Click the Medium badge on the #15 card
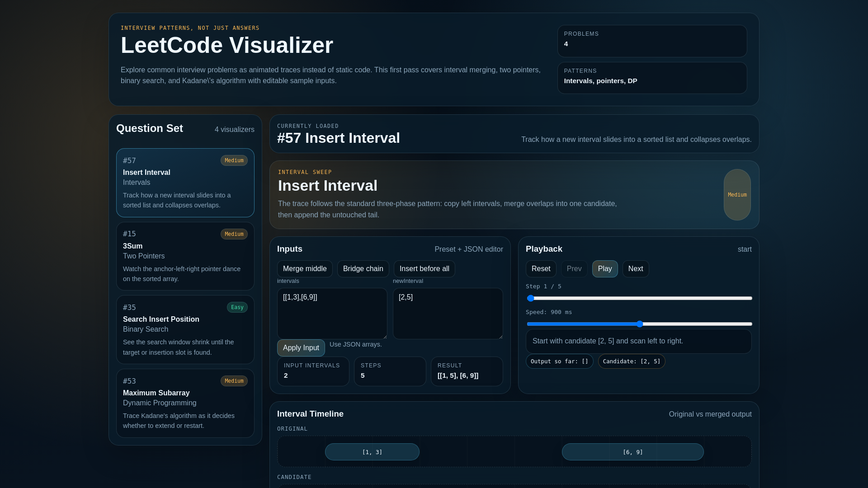 tap(234, 234)
